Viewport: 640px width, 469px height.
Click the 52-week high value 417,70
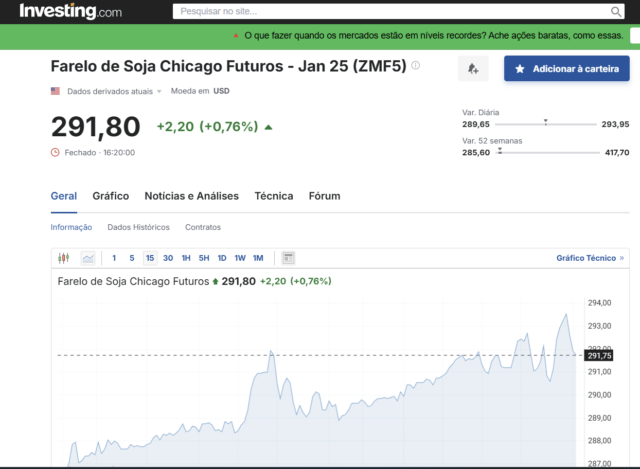[617, 153]
